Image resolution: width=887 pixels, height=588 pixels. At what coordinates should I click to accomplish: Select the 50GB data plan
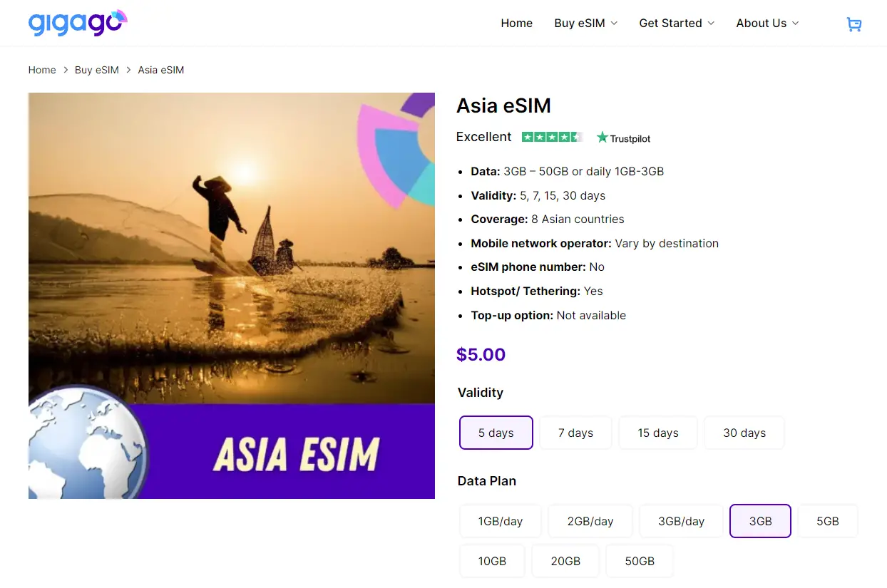pyautogui.click(x=640, y=561)
